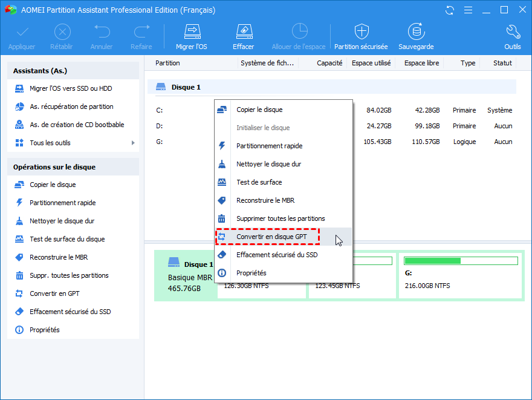
Task: Click the Système de fich... column header
Action: (x=267, y=63)
